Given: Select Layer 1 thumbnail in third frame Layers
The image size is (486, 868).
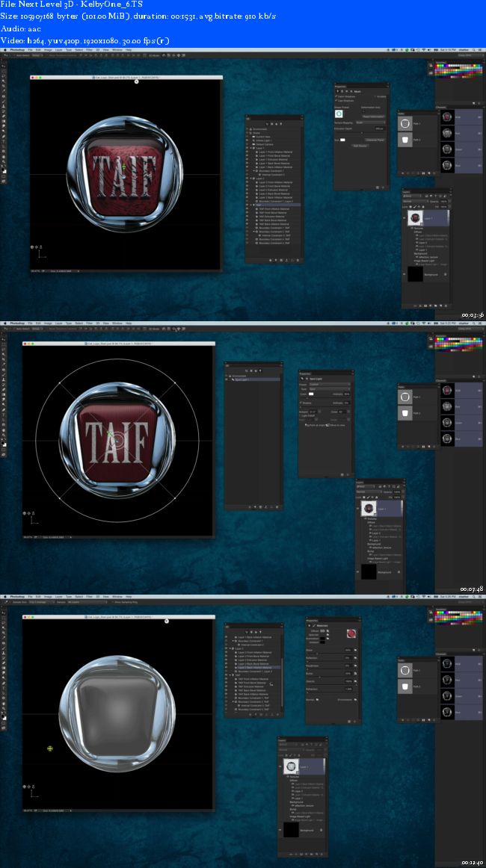Looking at the screenshot, I should [x=291, y=767].
